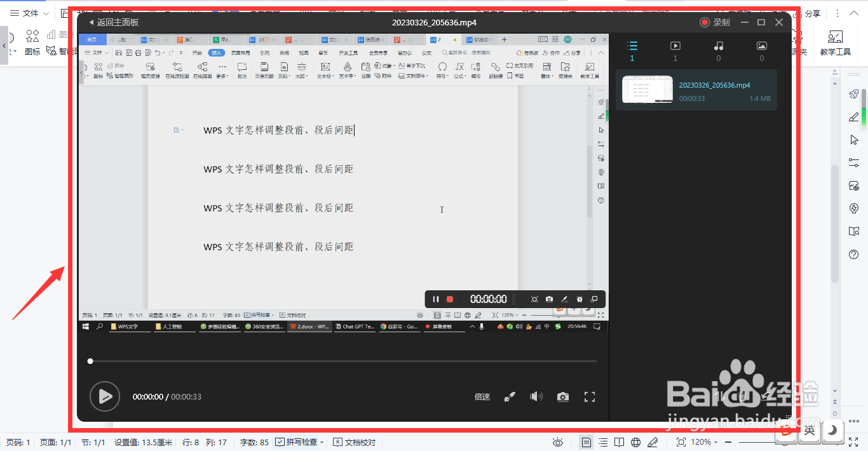
Task: Click the 20230326_205636.mp4 file name text
Action: pyautogui.click(x=714, y=84)
